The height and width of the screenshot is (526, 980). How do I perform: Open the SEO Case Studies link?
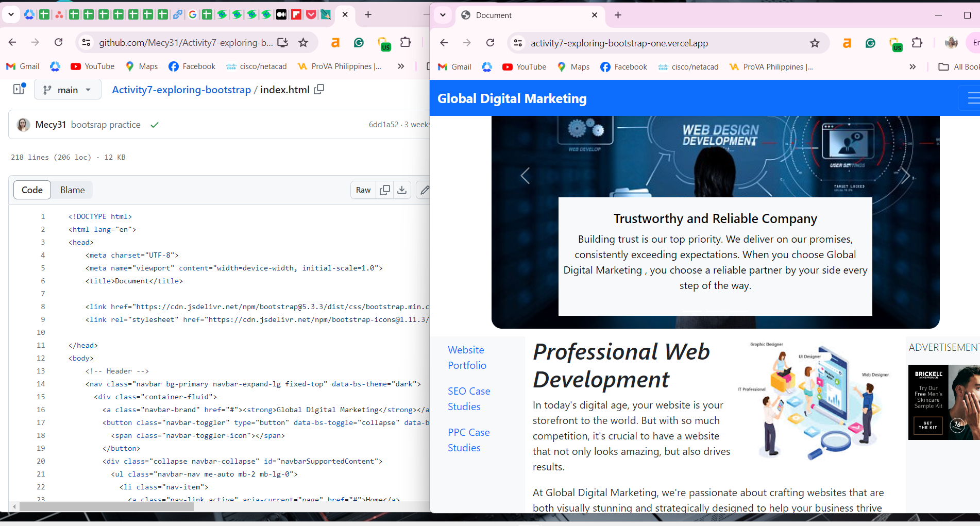pos(469,399)
